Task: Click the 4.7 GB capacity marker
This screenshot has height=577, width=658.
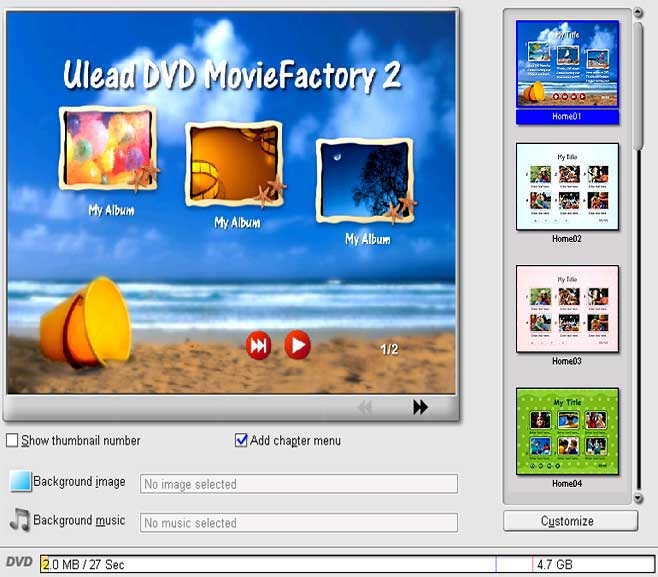Action: coord(554,564)
